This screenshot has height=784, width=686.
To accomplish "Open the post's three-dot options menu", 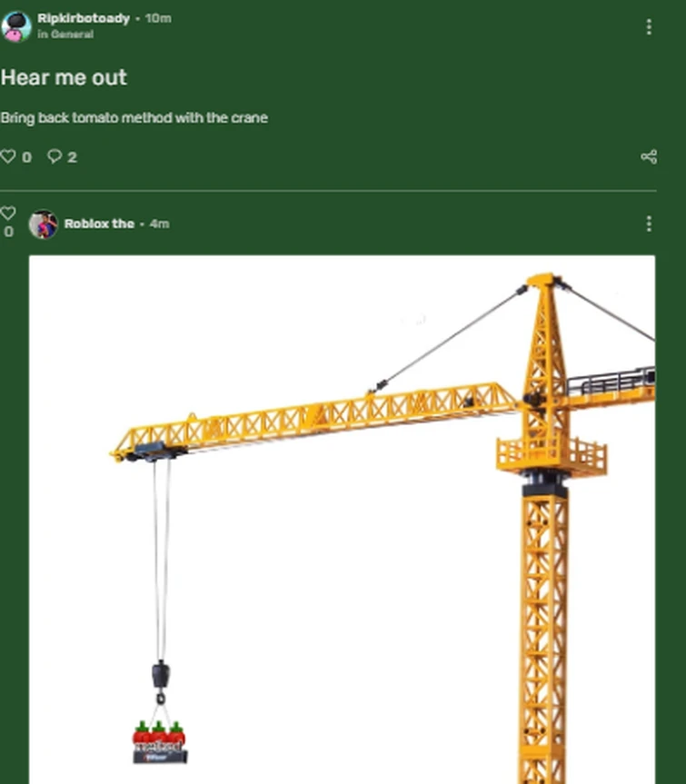I will 649,26.
